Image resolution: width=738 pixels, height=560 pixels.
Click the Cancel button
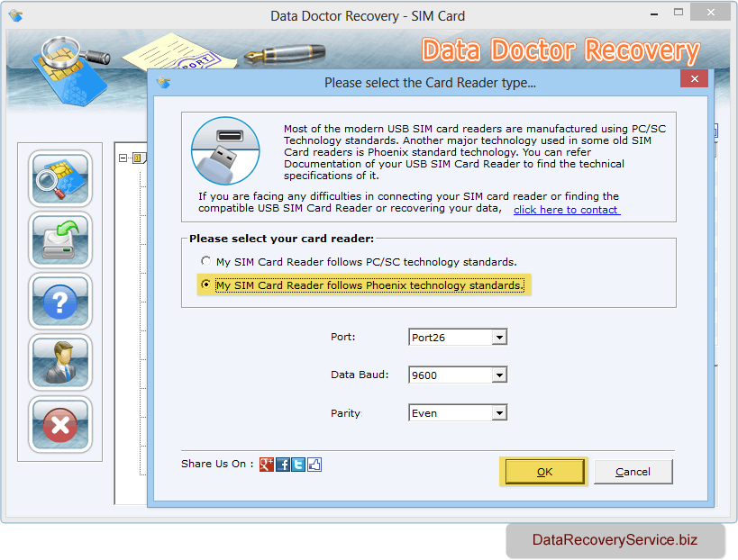point(633,472)
